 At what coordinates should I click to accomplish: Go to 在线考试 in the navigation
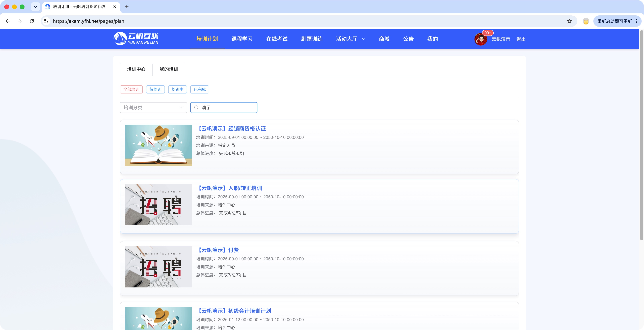[277, 39]
